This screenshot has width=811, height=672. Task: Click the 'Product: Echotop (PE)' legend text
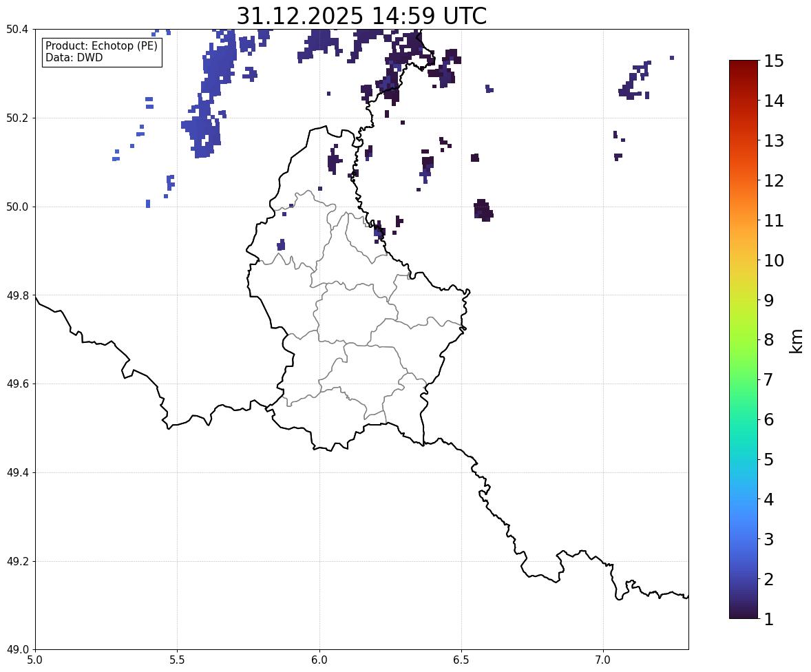101,46
